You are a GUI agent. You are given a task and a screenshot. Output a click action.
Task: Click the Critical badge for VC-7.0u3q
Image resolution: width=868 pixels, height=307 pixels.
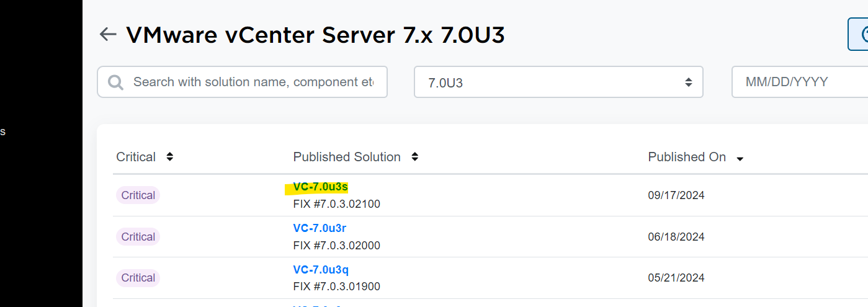[138, 278]
